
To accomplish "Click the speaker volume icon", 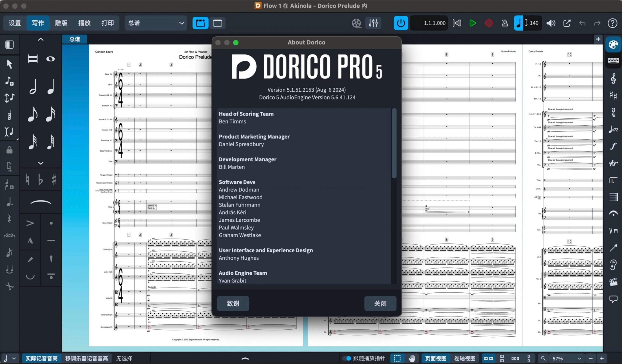I will 551,23.
